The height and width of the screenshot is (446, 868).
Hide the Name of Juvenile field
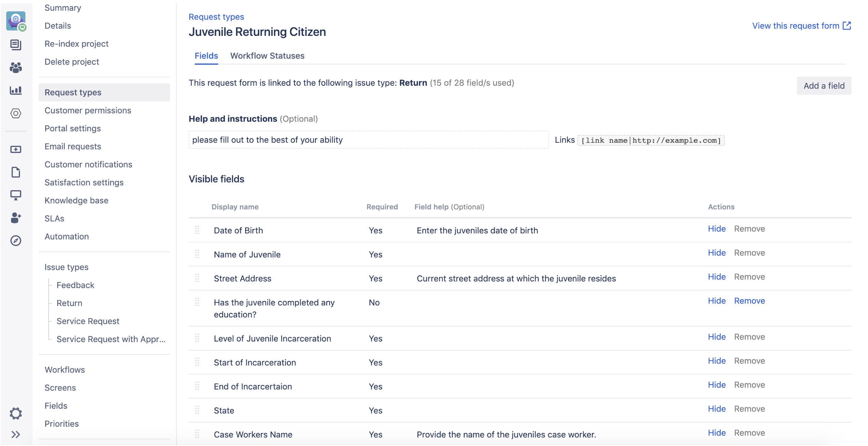(x=717, y=253)
